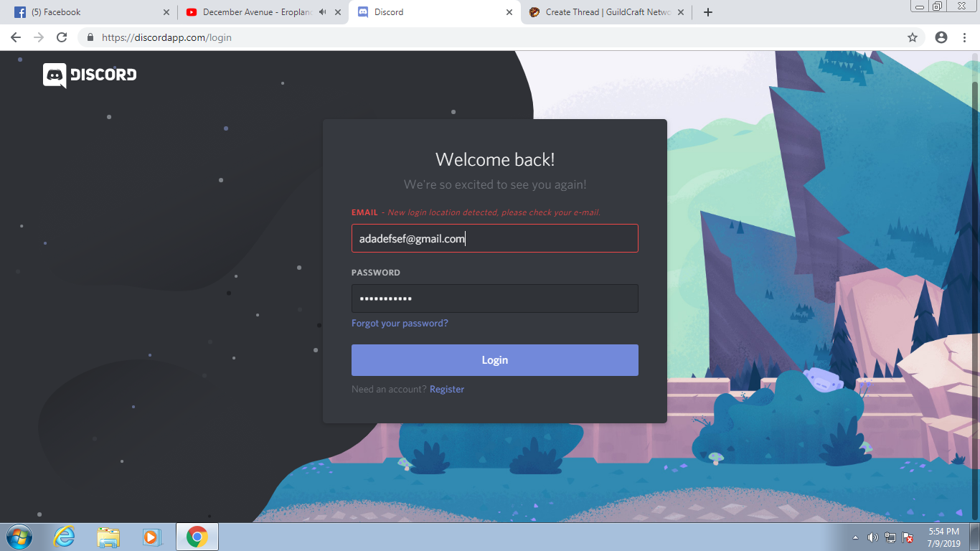The image size is (980, 551).
Task: Focus the Email input field
Action: (x=495, y=238)
